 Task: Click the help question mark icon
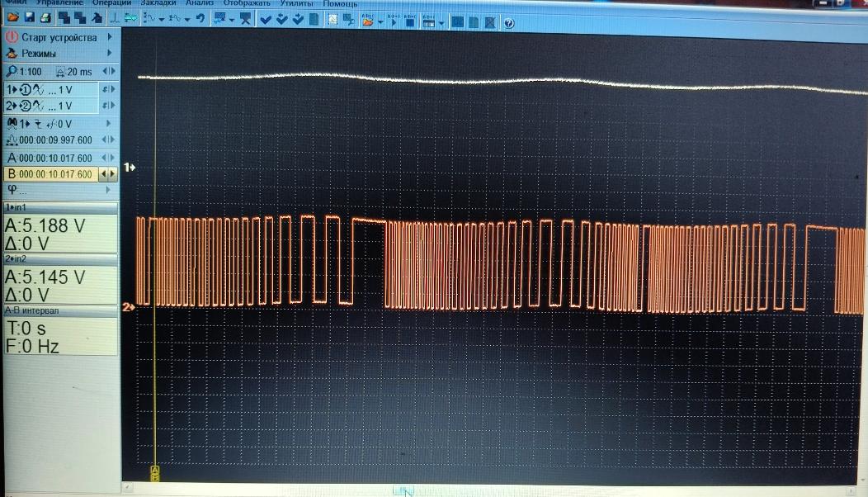tap(509, 23)
